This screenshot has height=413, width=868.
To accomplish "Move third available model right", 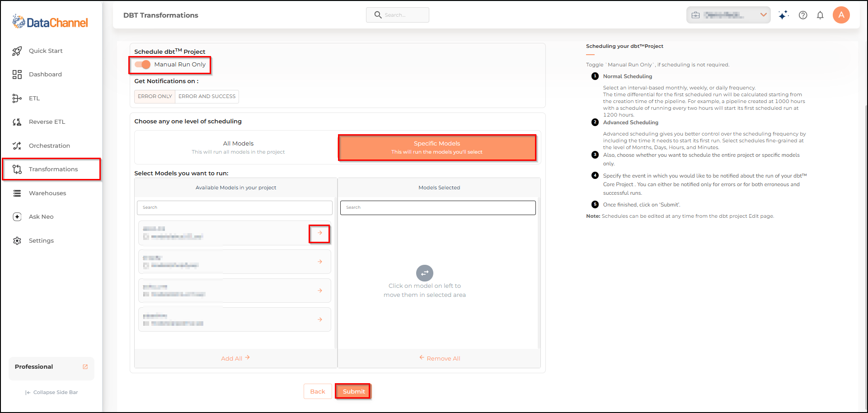I will 320,291.
